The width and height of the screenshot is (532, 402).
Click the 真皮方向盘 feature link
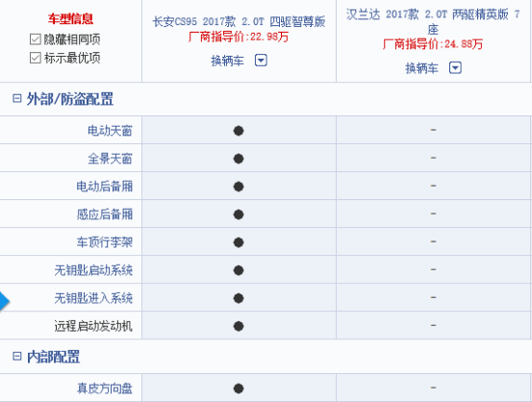[x=105, y=389]
